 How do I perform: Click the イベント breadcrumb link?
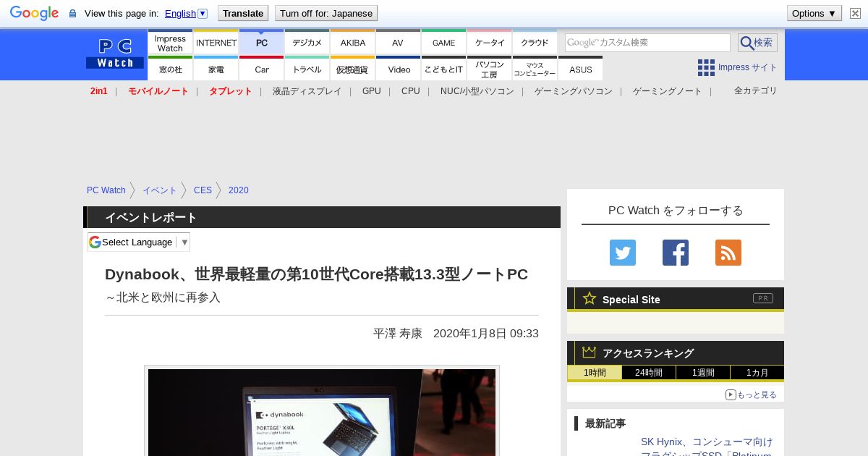click(x=160, y=190)
